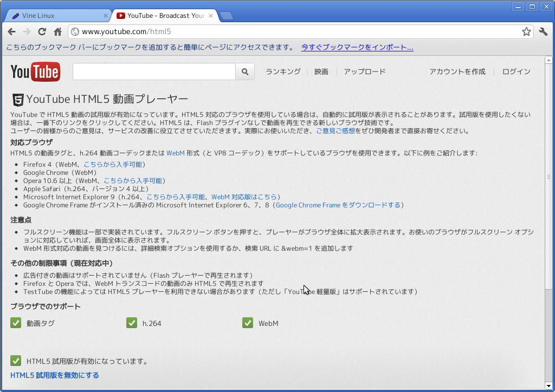This screenshot has width=555, height=392.
Task: Go back with the browser back arrow
Action: (x=12, y=32)
